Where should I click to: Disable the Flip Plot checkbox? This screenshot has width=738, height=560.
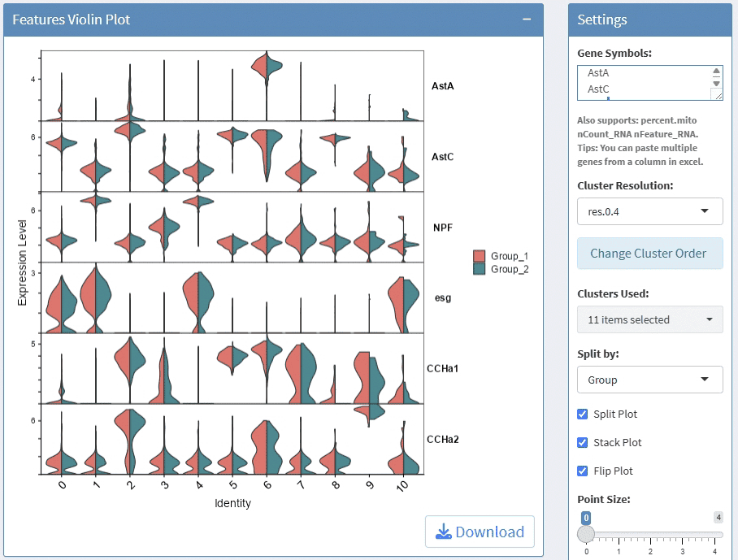point(582,471)
